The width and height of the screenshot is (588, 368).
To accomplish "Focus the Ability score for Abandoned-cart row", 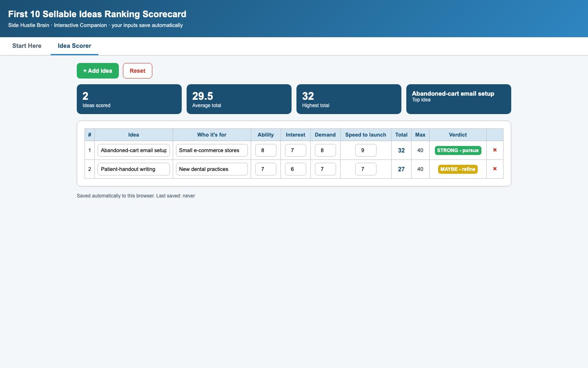I will coord(266,150).
